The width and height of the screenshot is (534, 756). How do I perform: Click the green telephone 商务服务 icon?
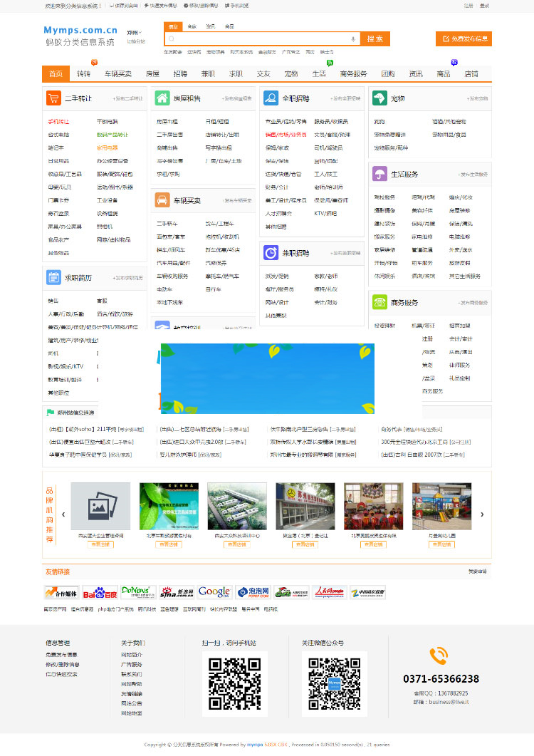379,302
